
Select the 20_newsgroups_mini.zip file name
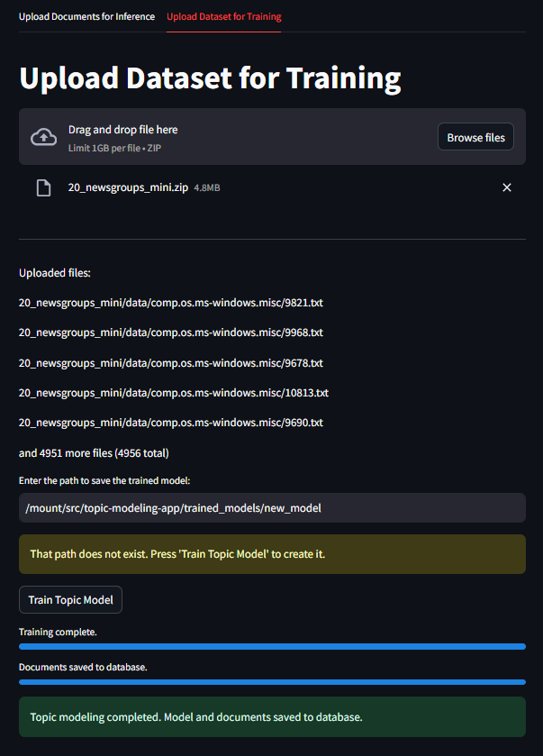(128, 187)
